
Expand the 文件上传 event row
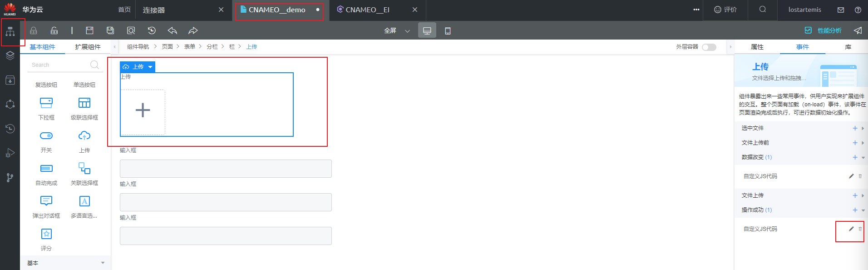tap(863, 195)
